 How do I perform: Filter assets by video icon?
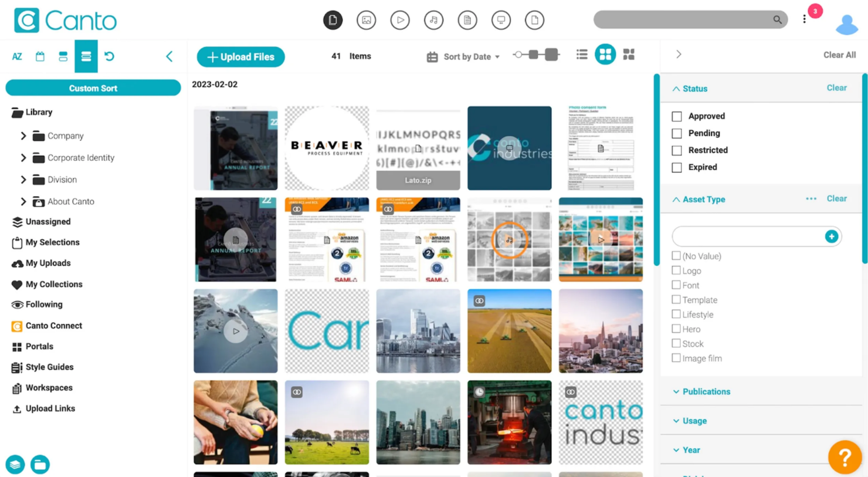click(x=400, y=20)
